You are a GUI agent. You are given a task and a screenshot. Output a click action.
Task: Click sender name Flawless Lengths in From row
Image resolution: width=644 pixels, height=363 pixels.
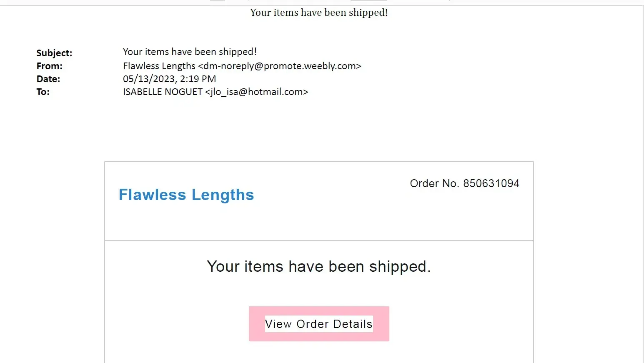point(159,66)
